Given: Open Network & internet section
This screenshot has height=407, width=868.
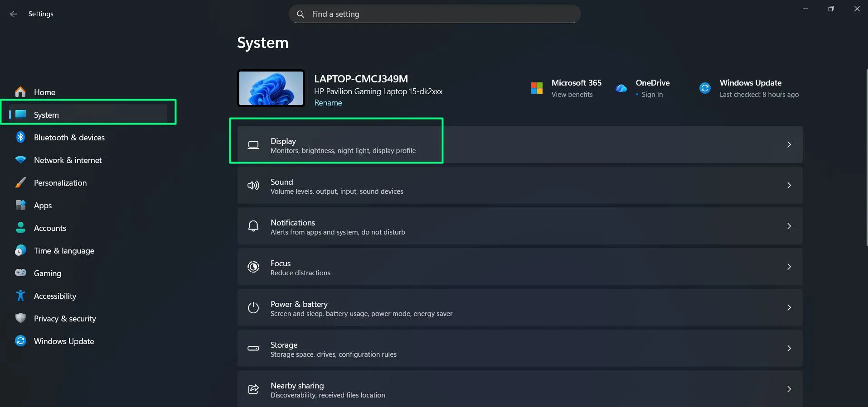Looking at the screenshot, I should click(x=88, y=160).
